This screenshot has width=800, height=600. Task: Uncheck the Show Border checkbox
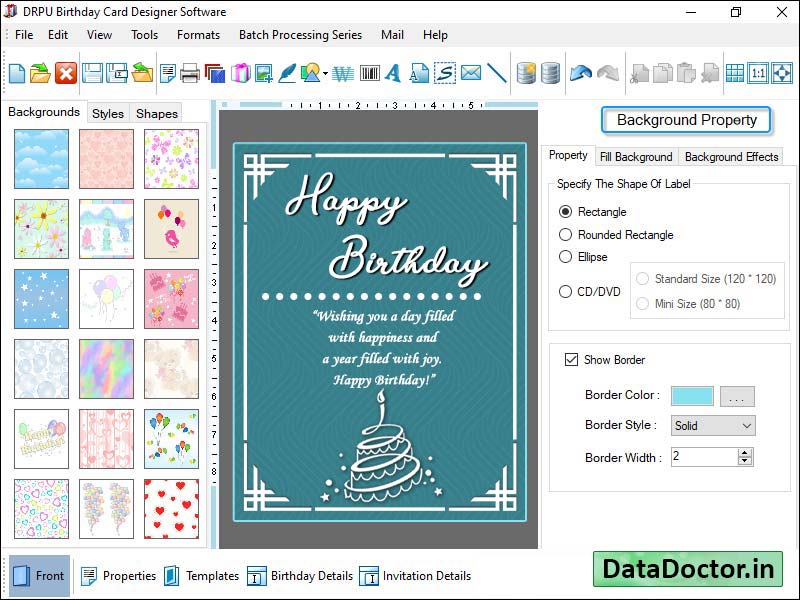572,360
